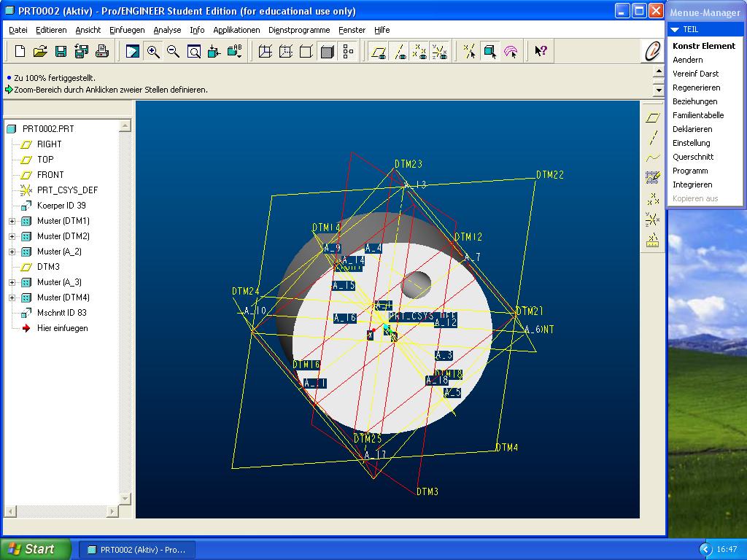The width and height of the screenshot is (747, 560).
Task: Save the part with the diskette icon
Action: coord(61,51)
